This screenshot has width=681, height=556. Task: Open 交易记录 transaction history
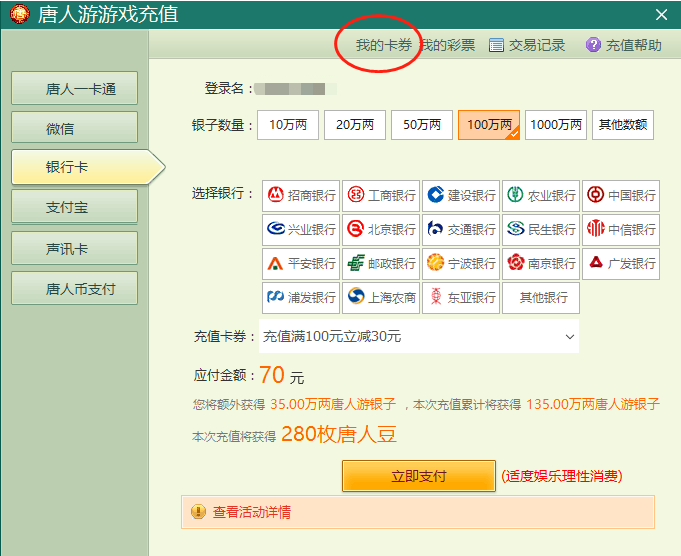pos(527,45)
